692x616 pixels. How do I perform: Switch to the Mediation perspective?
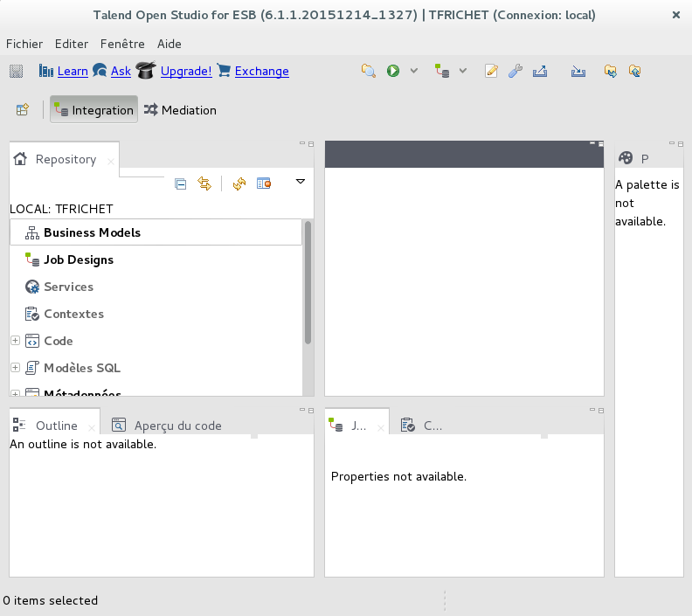pos(180,109)
